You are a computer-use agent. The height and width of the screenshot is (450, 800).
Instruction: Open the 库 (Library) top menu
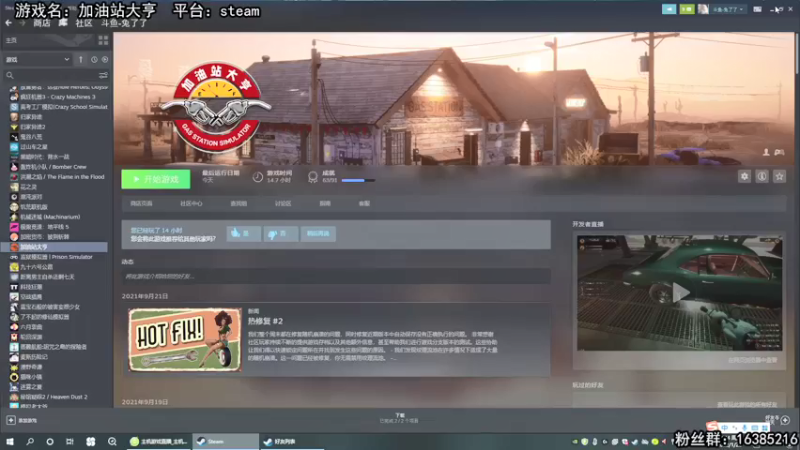click(x=63, y=23)
